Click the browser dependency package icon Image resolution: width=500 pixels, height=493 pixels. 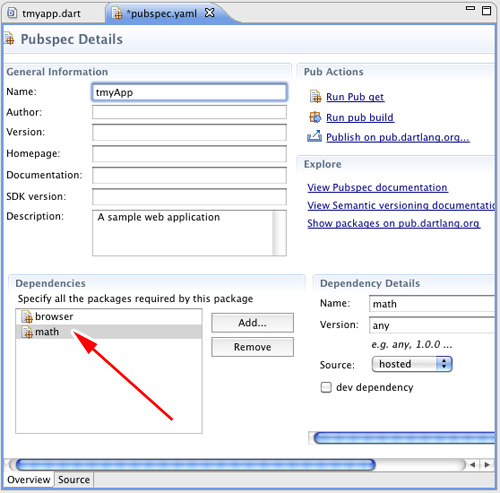[x=27, y=317]
